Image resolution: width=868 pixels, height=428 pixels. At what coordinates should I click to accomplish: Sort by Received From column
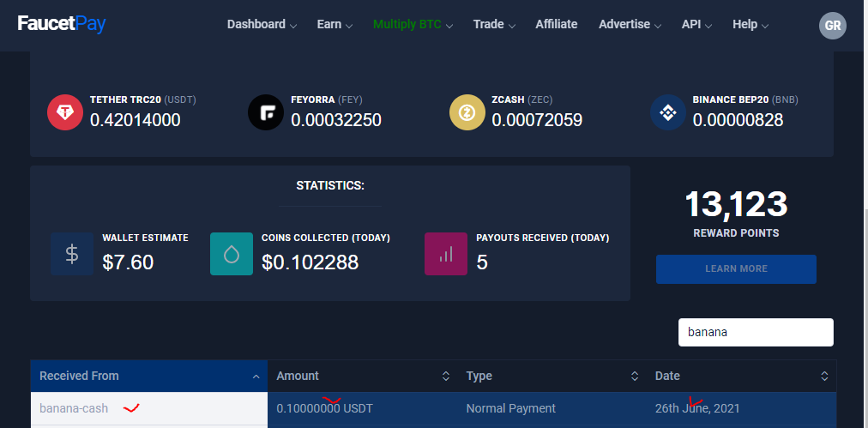tap(149, 376)
